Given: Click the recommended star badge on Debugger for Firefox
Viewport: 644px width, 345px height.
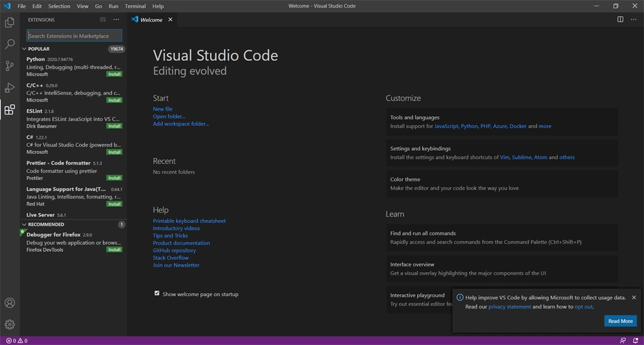Looking at the screenshot, I should tap(22, 232).
